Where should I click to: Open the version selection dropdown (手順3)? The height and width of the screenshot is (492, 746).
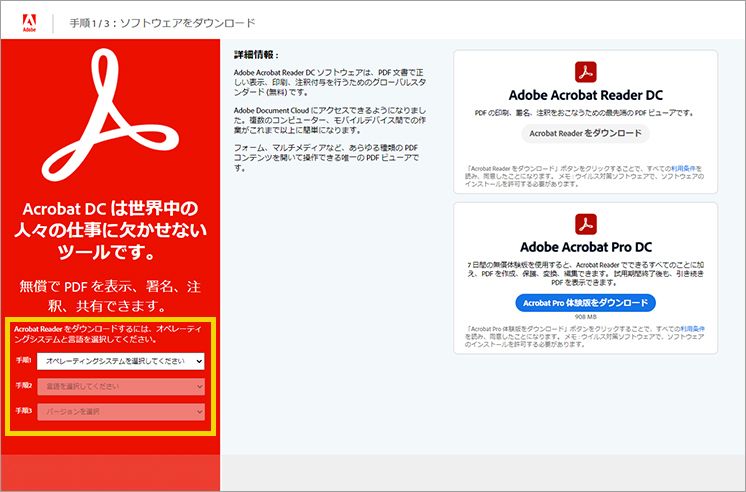[x=121, y=412]
